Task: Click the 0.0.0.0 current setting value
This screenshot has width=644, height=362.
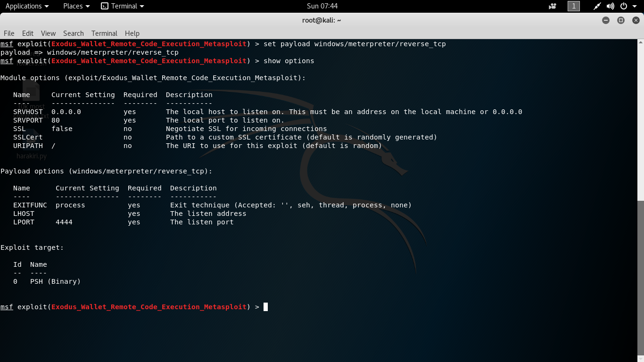Action: pyautogui.click(x=66, y=112)
